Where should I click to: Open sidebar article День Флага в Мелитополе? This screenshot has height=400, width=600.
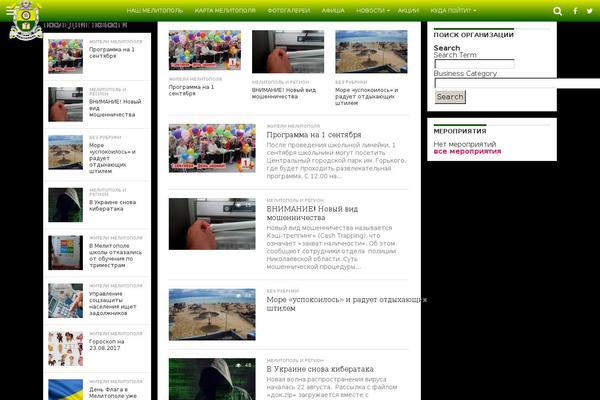click(112, 393)
